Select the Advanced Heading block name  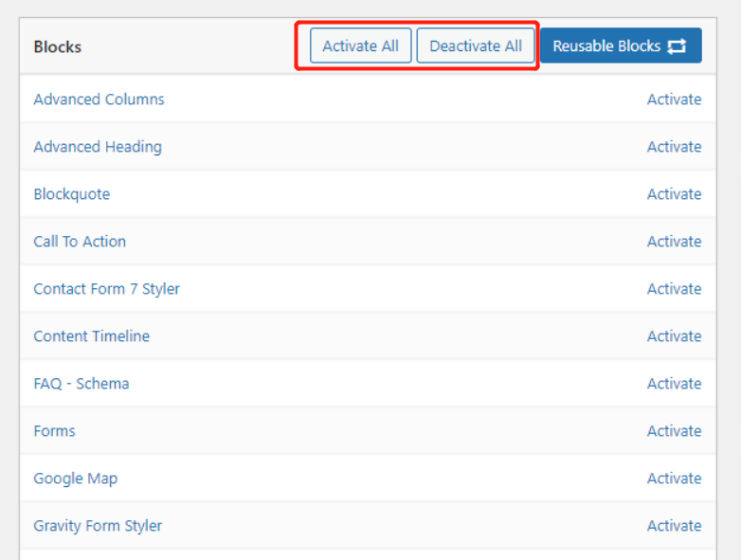(98, 147)
